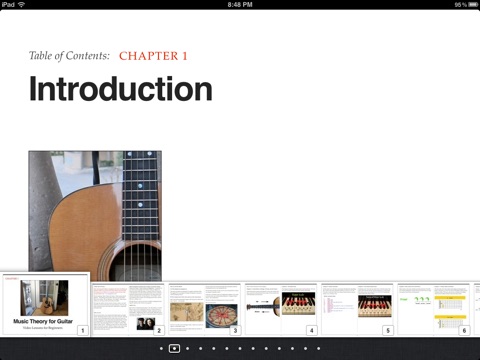480x360 pixels.
Task: Select the last chapter dot in page bar
Action: point(319,348)
